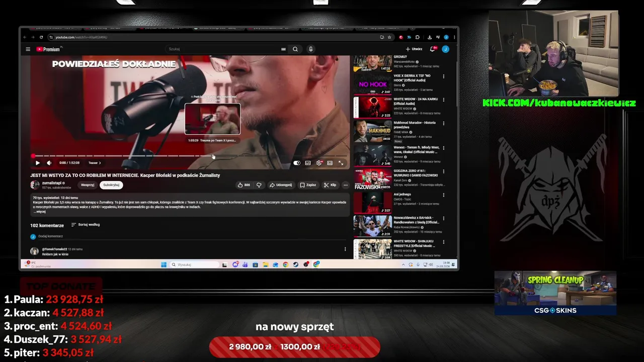Enter fullscreen mode in the player
This screenshot has height=362, width=644.
[x=341, y=163]
